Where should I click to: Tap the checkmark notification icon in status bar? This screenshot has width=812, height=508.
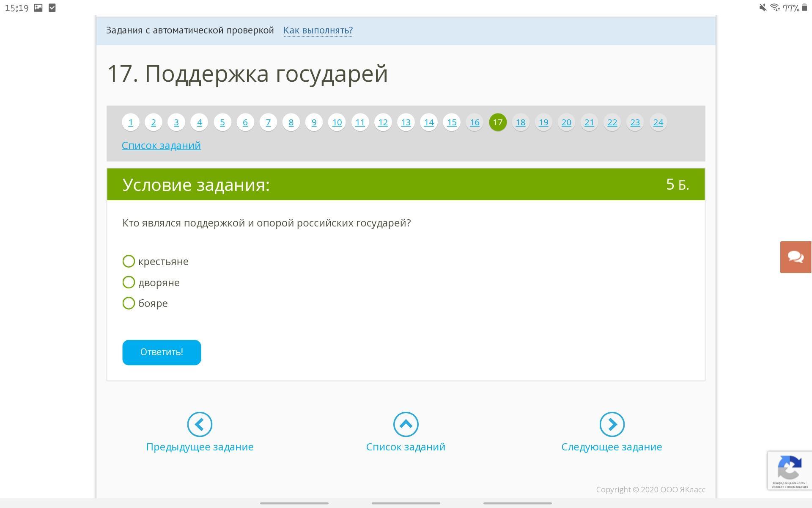(x=52, y=8)
